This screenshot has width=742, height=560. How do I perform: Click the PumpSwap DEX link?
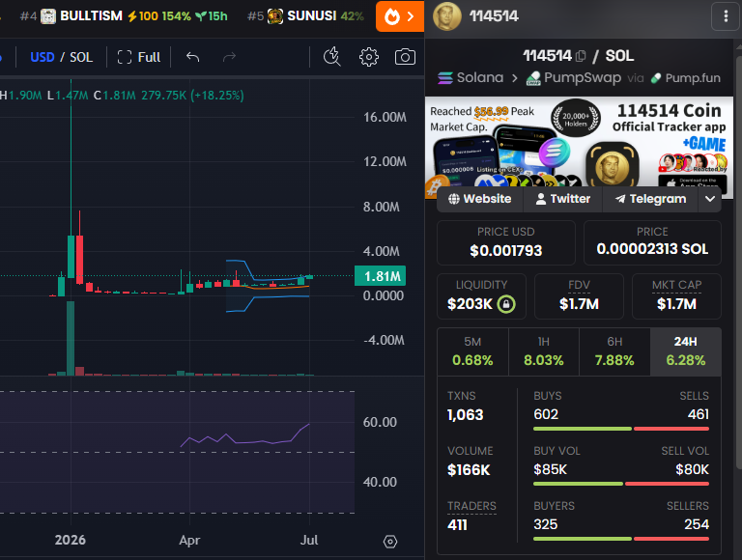(x=574, y=77)
